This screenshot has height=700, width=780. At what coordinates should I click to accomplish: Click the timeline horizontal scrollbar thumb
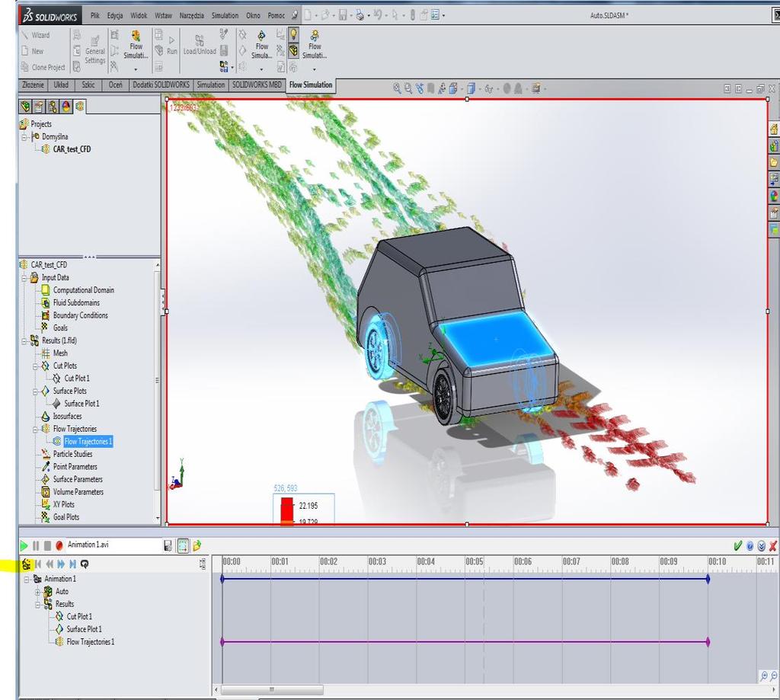pos(272,689)
